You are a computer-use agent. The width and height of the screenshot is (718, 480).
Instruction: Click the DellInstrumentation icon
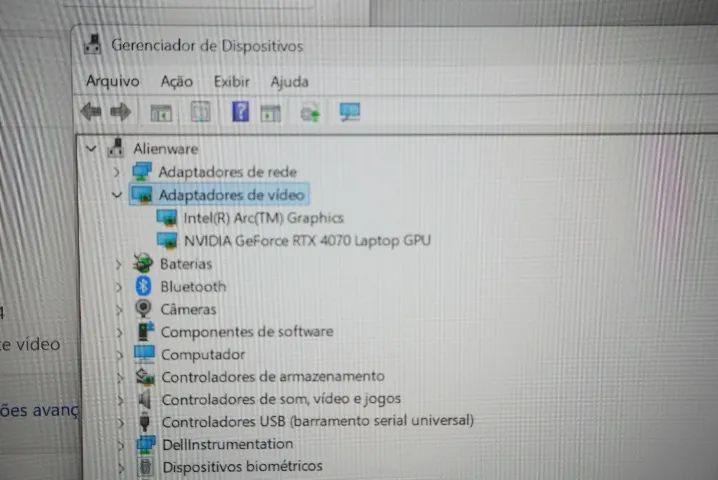coord(146,444)
